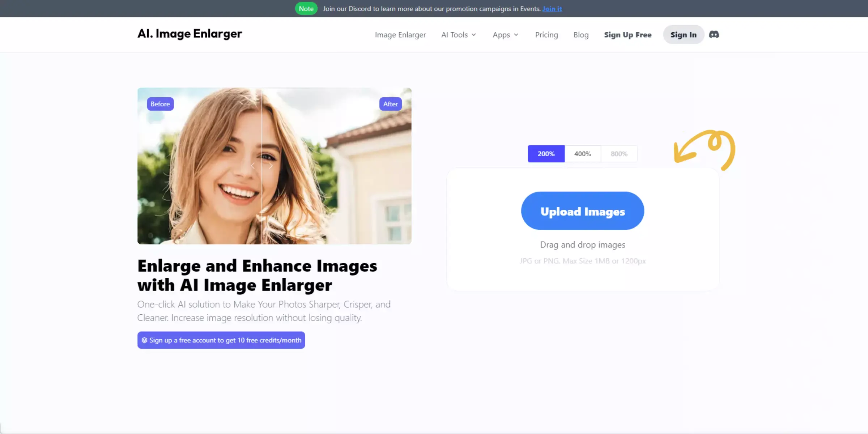Expand the AI Tools menu
Image resolution: width=868 pixels, height=434 pixels.
(x=458, y=34)
